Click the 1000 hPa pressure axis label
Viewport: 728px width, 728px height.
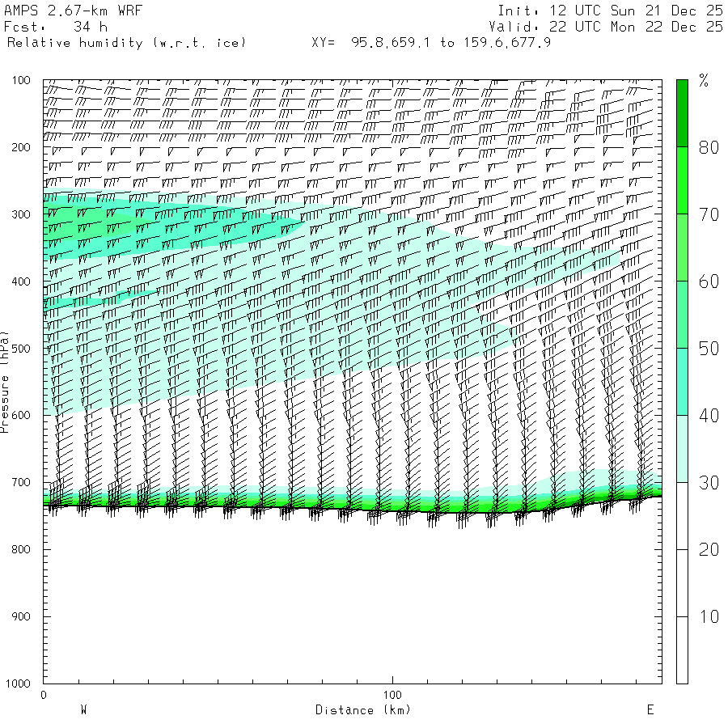(x=18, y=684)
